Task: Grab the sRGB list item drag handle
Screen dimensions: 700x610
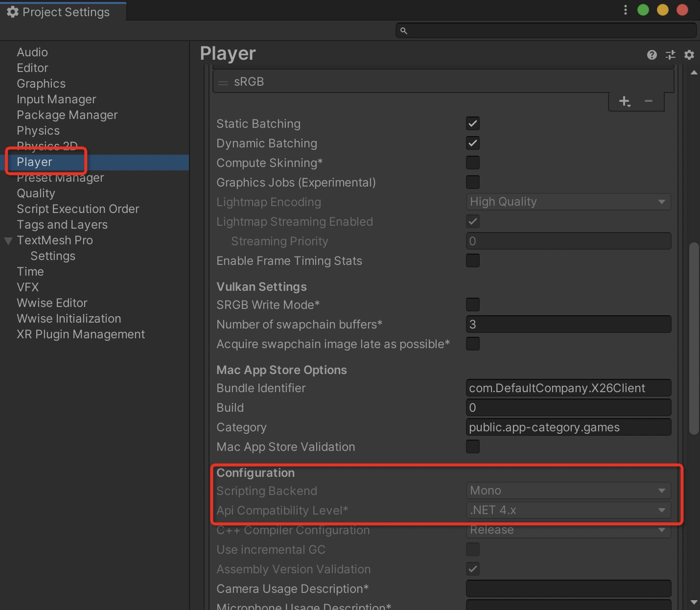Action: pos(223,83)
